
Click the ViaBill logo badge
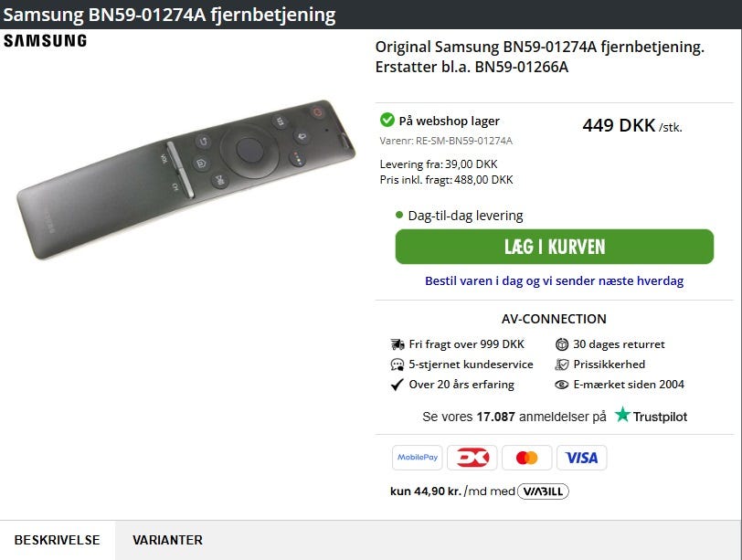(543, 491)
